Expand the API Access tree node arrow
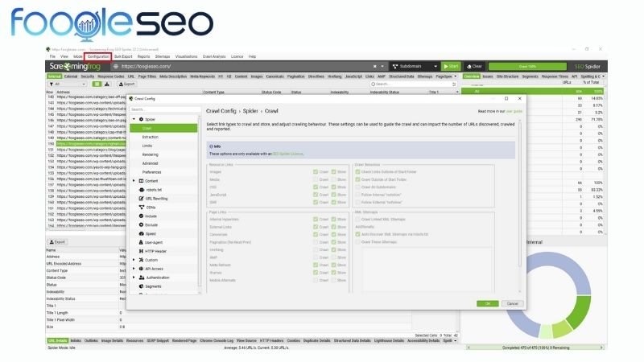Image resolution: width=644 pixels, height=362 pixels. click(x=134, y=269)
